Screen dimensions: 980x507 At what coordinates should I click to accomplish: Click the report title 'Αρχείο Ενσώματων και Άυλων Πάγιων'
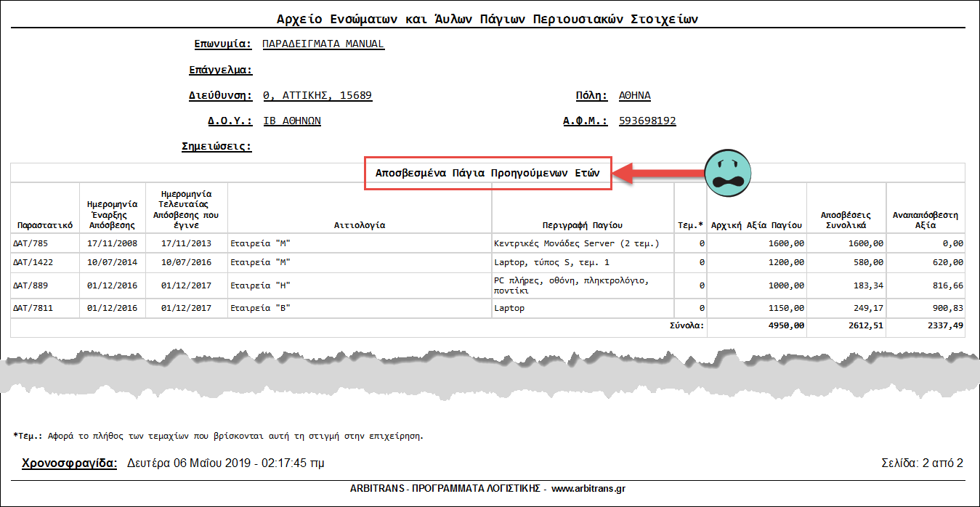[489, 18]
